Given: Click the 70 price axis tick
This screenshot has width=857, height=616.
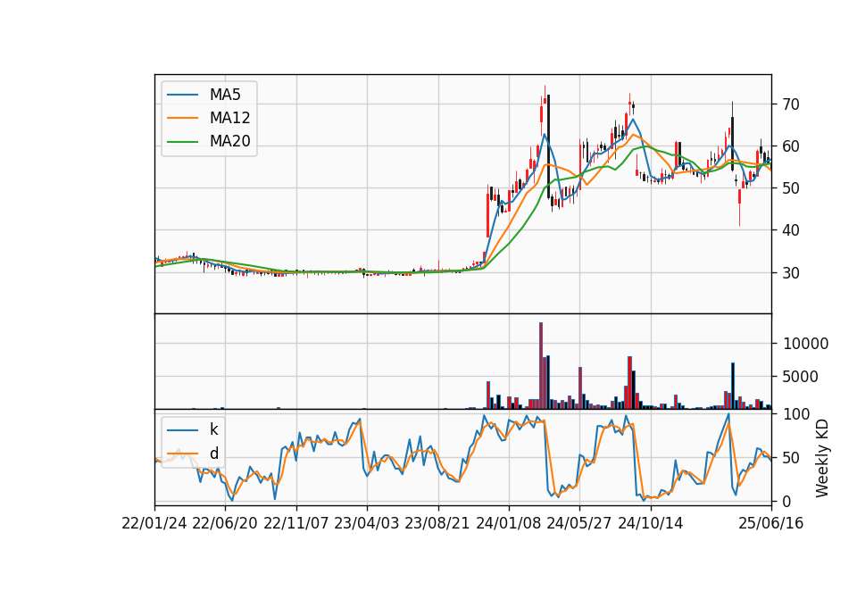Looking at the screenshot, I should (791, 104).
